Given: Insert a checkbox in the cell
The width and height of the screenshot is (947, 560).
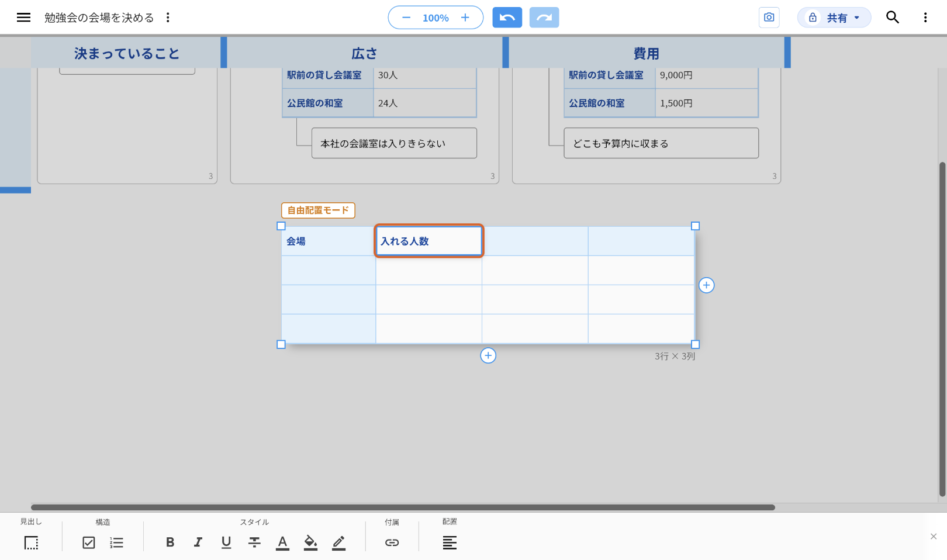Looking at the screenshot, I should click(89, 542).
